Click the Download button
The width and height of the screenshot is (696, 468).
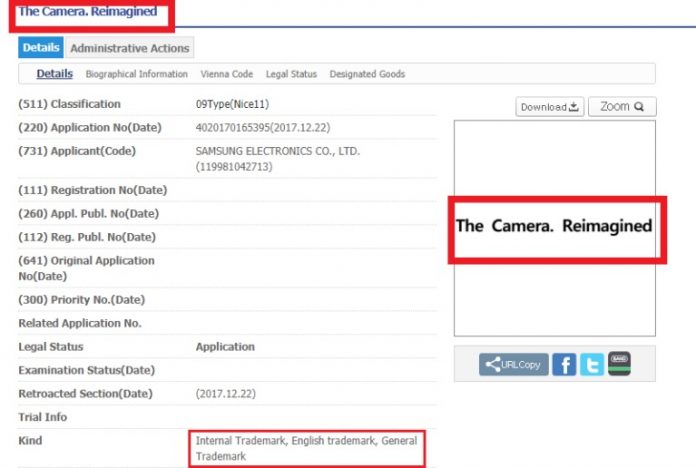click(x=550, y=107)
